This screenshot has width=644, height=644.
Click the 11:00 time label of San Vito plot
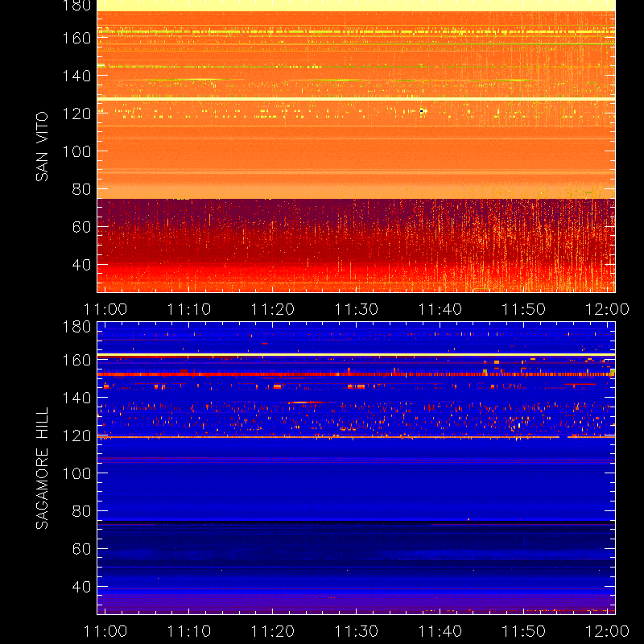tap(105, 309)
